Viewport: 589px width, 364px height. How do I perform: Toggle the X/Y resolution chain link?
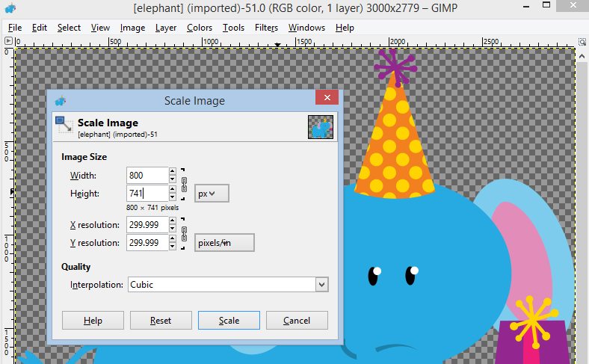pos(184,234)
